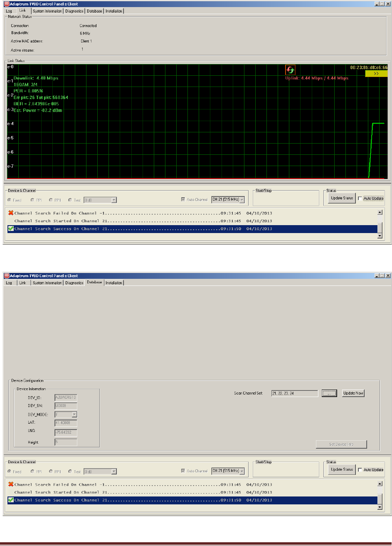Click scroll up arrow of upper window log list
Screen dimensions: 392x546
tap(380, 212)
